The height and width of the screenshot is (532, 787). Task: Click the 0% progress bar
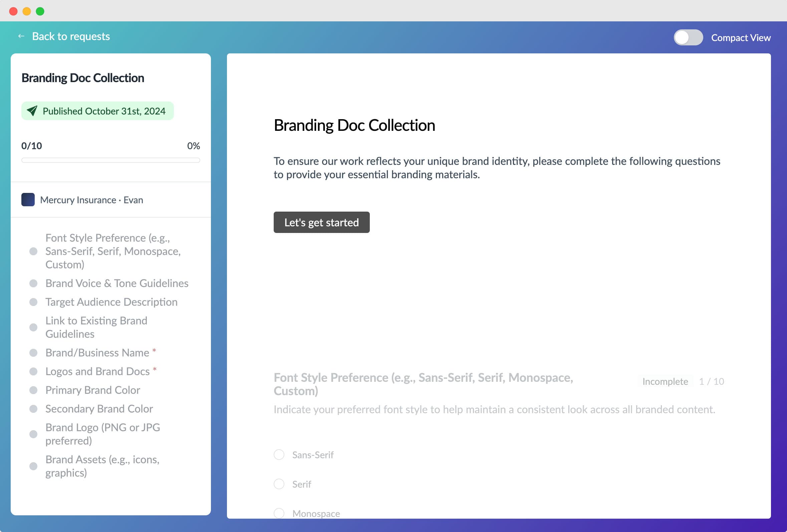111,160
